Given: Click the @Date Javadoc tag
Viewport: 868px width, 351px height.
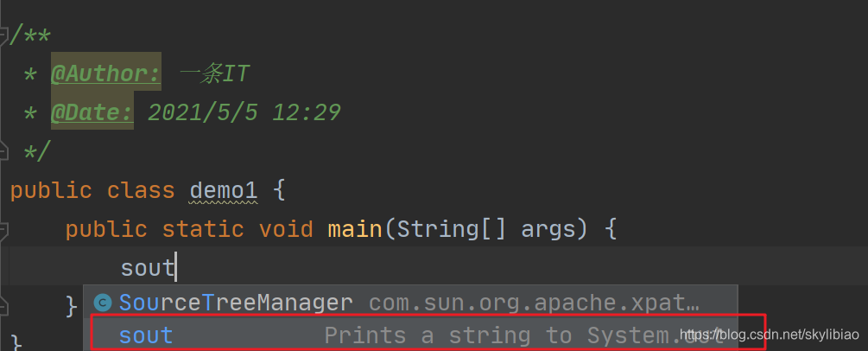Looking at the screenshot, I should click(x=92, y=113).
